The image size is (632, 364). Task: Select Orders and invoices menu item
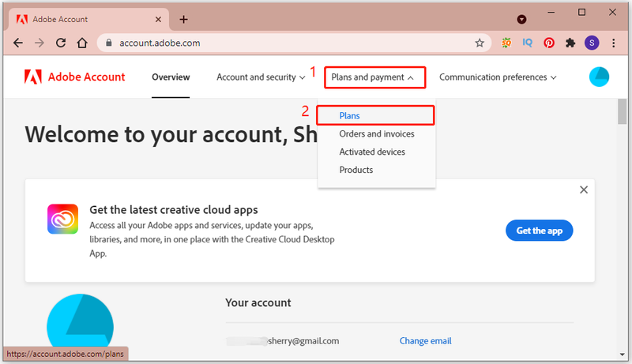(377, 134)
